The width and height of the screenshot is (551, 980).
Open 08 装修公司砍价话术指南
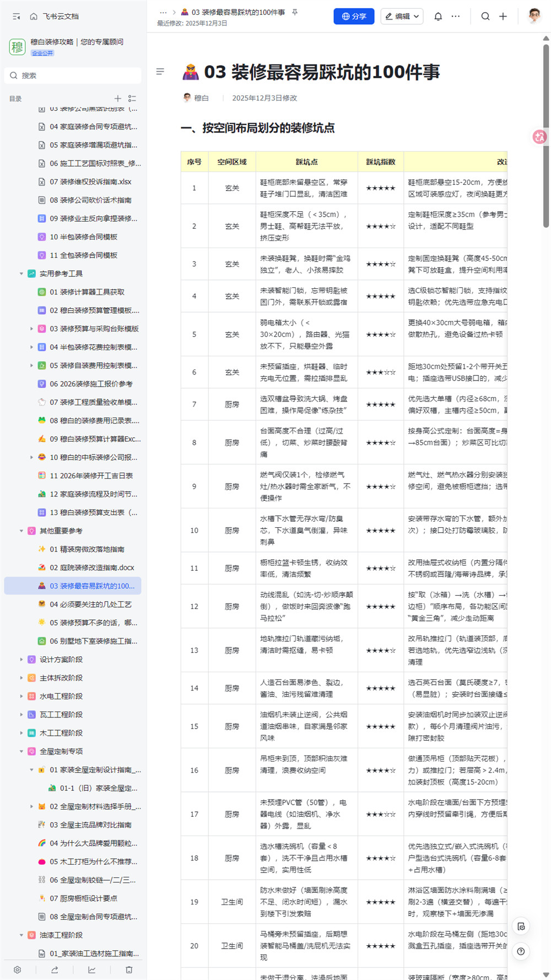tap(90, 200)
